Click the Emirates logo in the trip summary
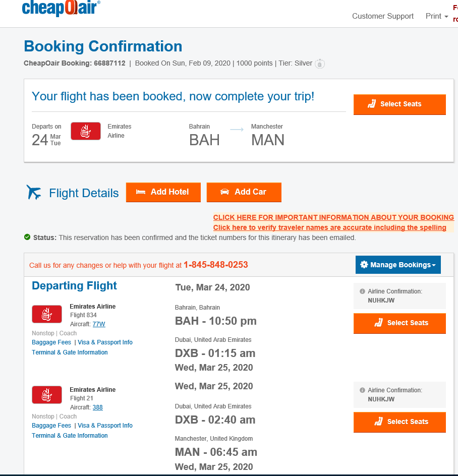Viewport: 458px width, 476px height. (85, 131)
